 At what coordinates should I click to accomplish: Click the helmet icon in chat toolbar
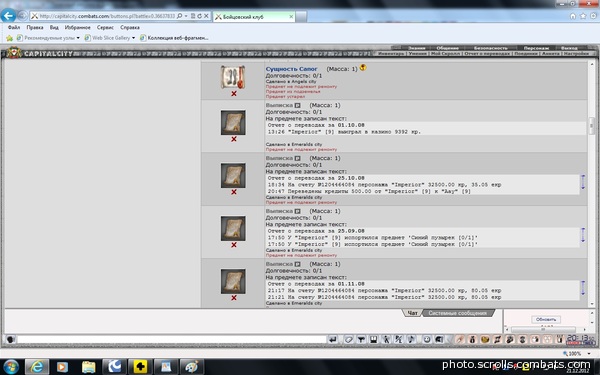[x=439, y=339]
